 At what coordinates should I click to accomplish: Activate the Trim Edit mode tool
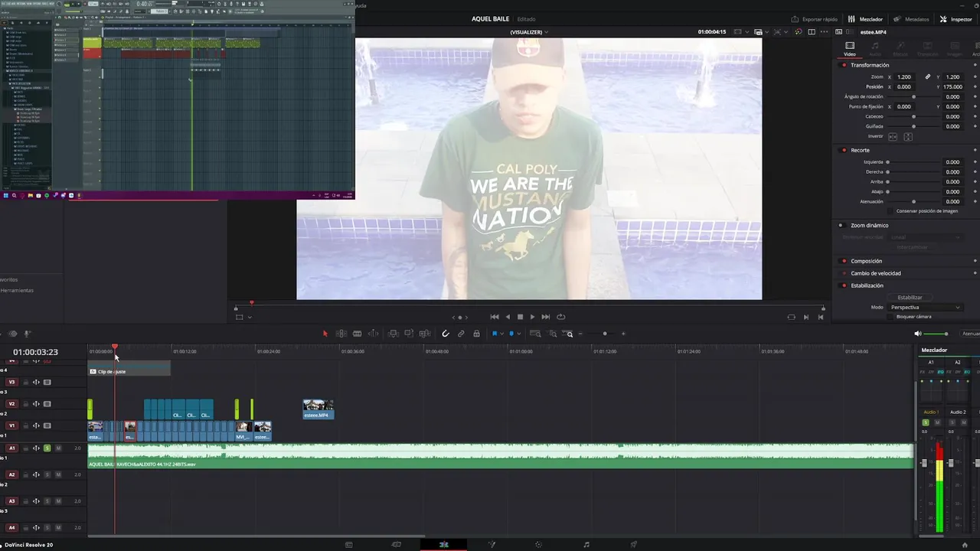point(341,334)
